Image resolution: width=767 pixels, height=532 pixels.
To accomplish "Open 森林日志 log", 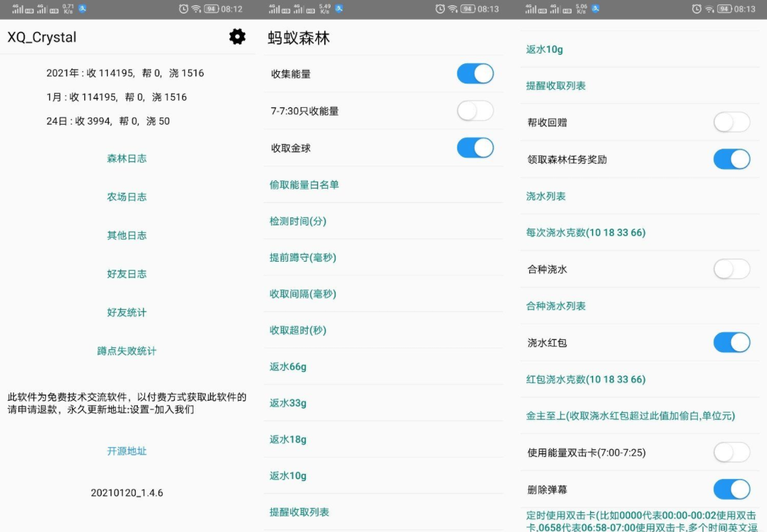I will 127,158.
